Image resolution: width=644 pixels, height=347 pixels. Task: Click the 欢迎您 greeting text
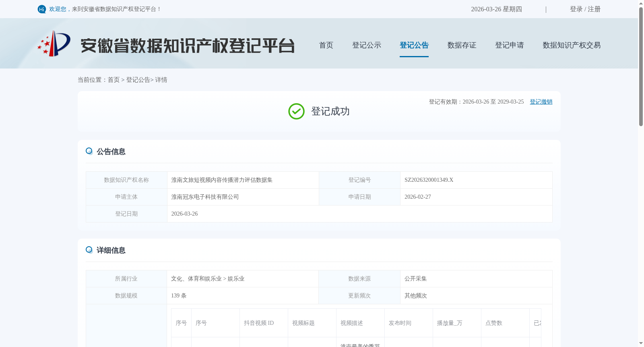coord(58,9)
